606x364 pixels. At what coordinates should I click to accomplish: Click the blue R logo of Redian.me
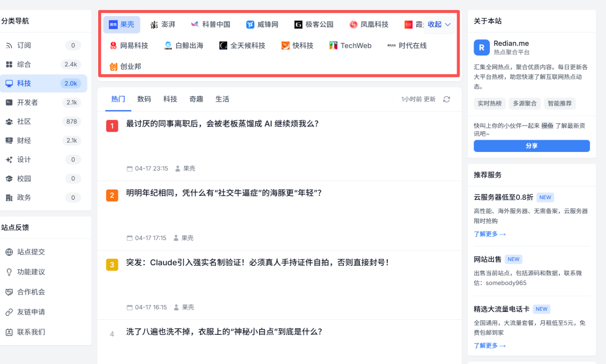[481, 48]
